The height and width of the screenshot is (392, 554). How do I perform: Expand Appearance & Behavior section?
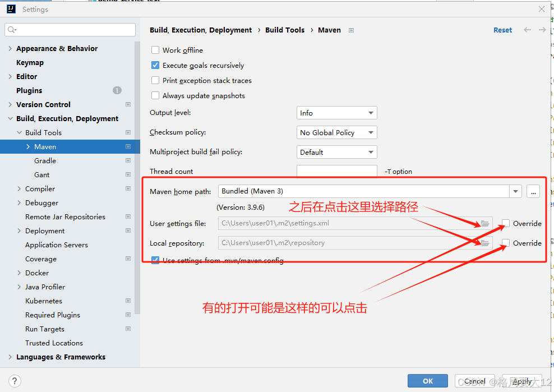coord(10,48)
